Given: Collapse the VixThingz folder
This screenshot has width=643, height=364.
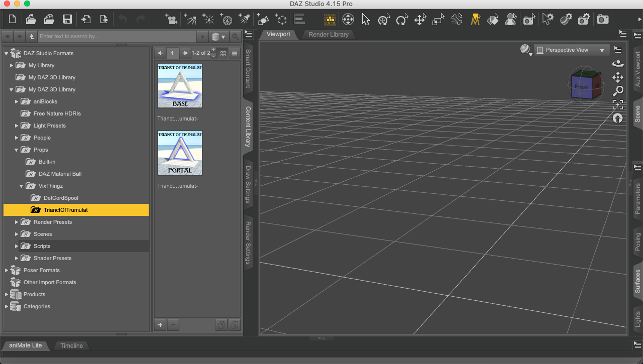Looking at the screenshot, I should [x=22, y=186].
